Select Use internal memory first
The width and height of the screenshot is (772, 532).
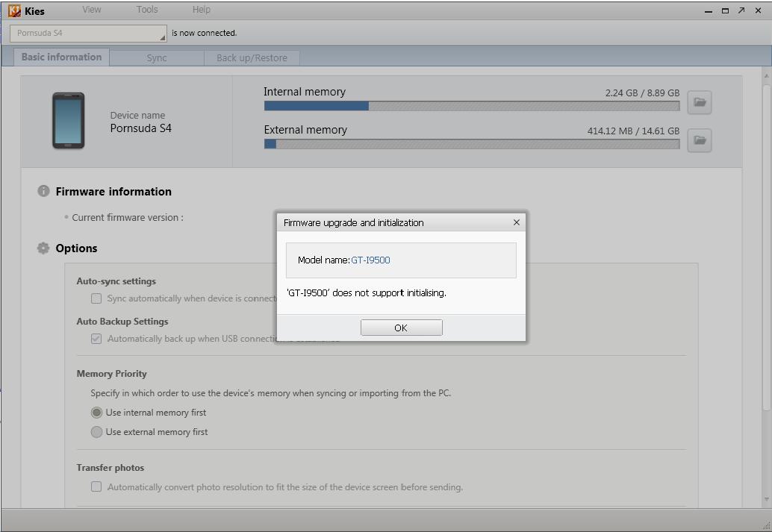pos(96,413)
